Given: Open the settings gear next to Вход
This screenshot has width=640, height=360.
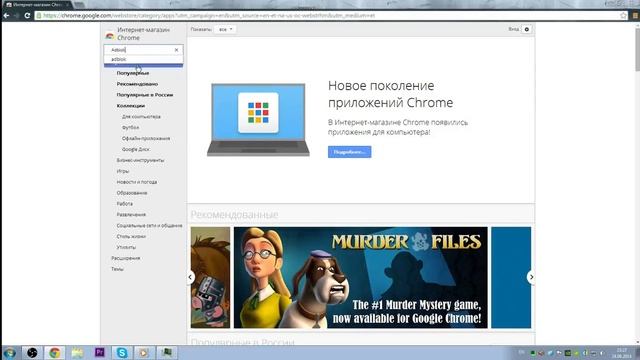Looking at the screenshot, I should tap(527, 29).
